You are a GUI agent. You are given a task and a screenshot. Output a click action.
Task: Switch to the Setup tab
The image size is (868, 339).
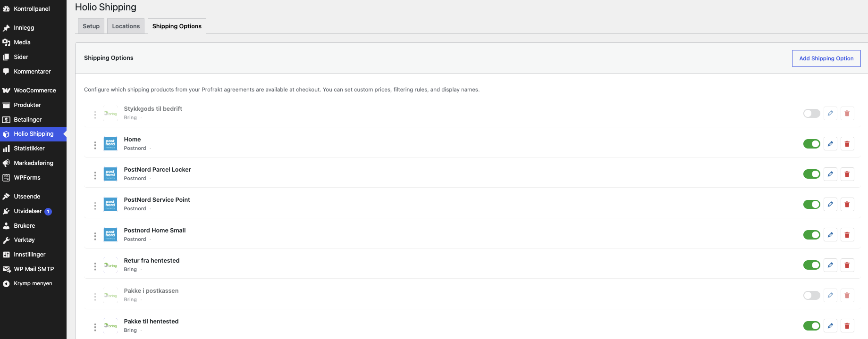tap(91, 26)
